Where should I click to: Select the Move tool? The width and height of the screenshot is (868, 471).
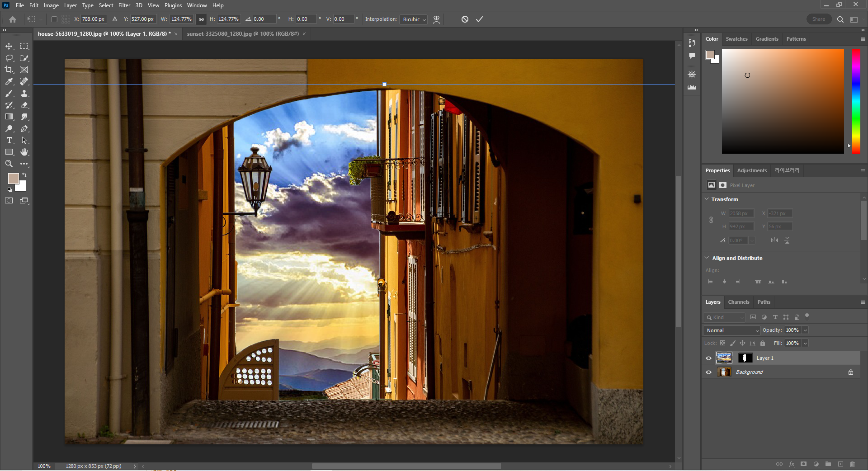click(9, 46)
